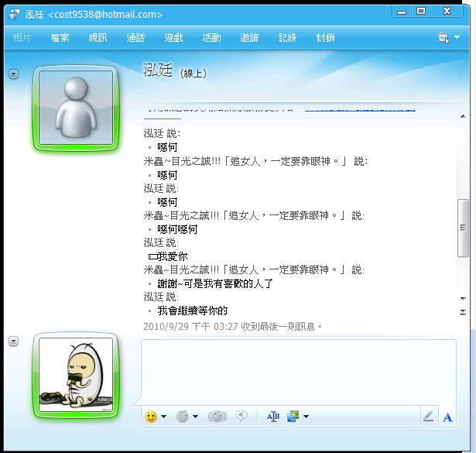This screenshot has width=476, height=453.
Task: Collapse your own display picture panel
Action: pos(13,341)
